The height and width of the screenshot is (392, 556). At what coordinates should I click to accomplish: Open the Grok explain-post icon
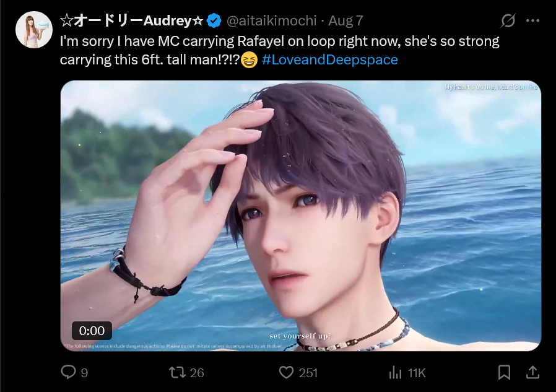coord(508,20)
